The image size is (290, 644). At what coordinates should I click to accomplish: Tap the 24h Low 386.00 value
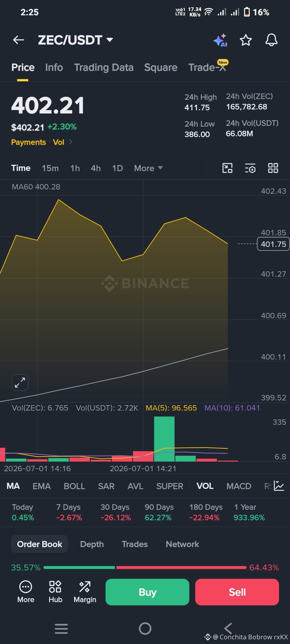[197, 134]
